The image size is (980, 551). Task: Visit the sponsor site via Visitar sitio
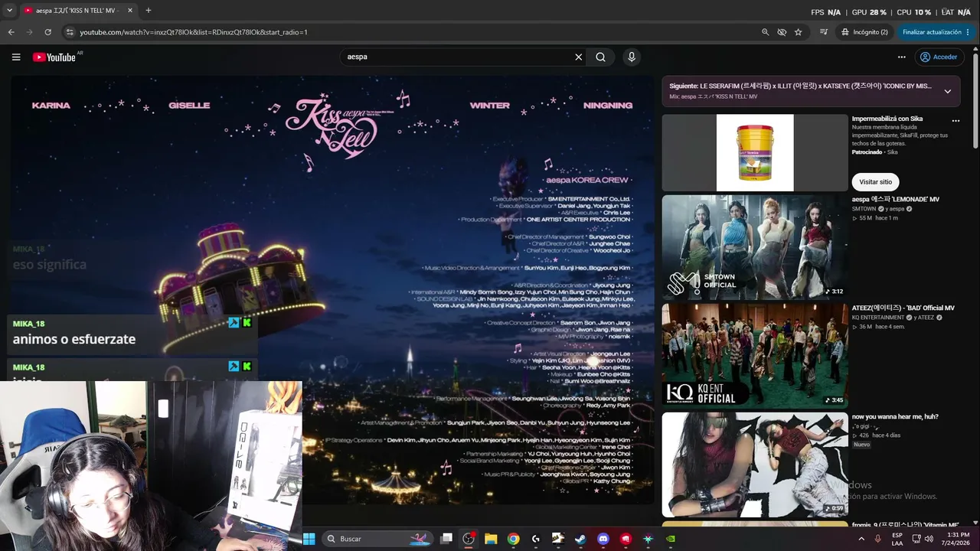pyautogui.click(x=875, y=182)
